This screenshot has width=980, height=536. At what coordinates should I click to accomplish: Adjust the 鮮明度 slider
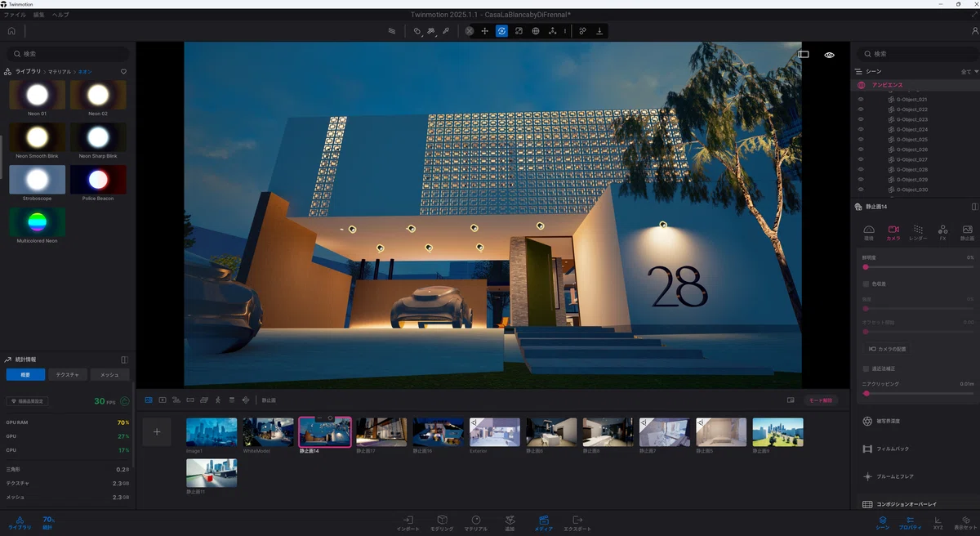[918, 267]
